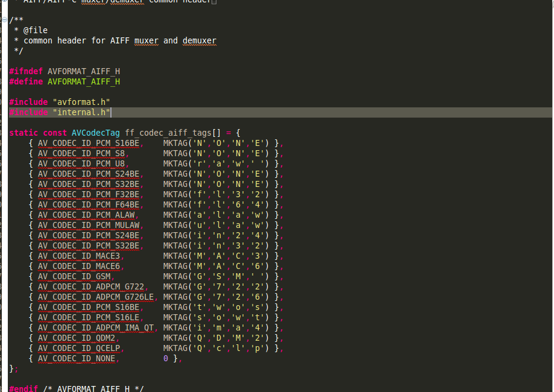Viewport: 554px width, 392px height.
Task: Click the "avformat.h" include string
Action: [81, 102]
